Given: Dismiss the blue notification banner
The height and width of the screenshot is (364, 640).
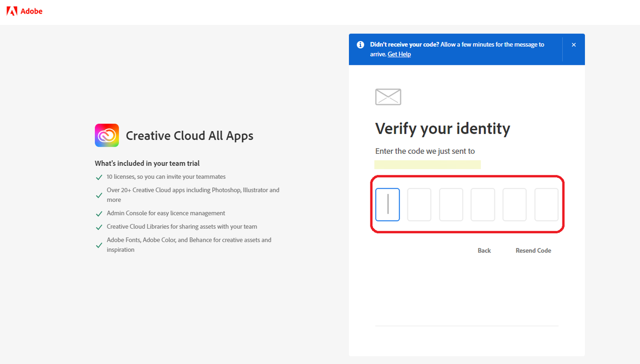Looking at the screenshot, I should (x=573, y=45).
